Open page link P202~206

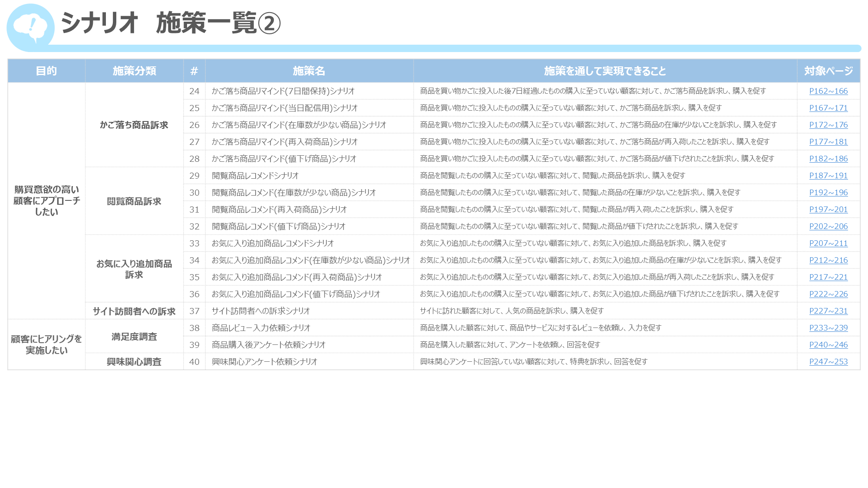coord(828,226)
